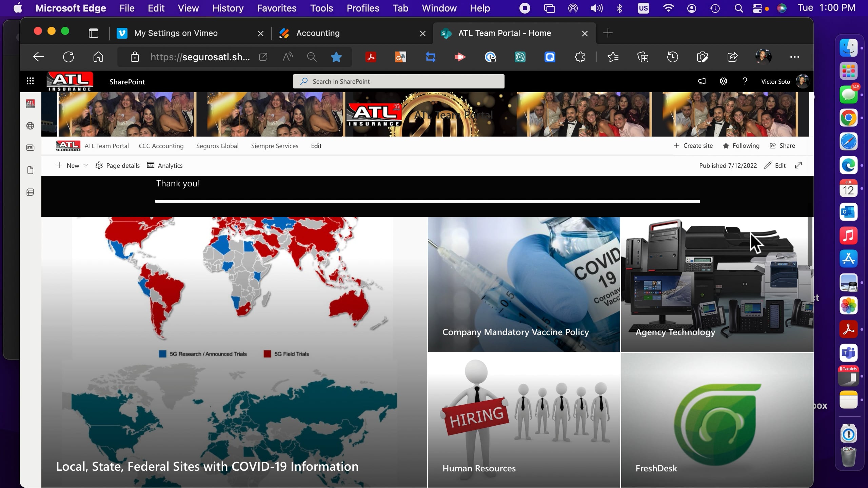Open SharePoint settings gear
This screenshot has width=868, height=488.
(723, 81)
